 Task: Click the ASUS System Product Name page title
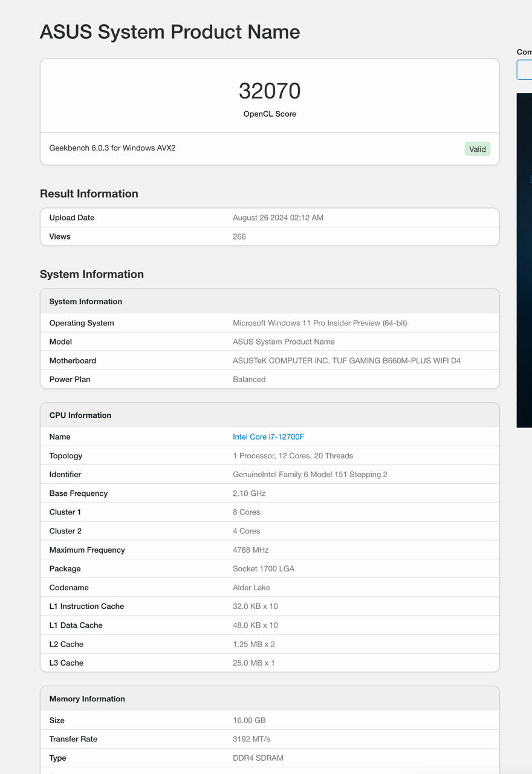point(170,31)
